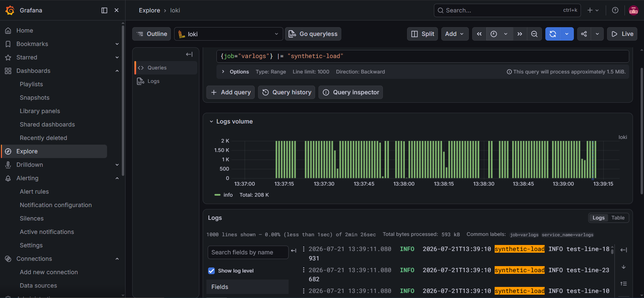
Task: Open Alert rules in the sidebar
Action: pos(34,192)
